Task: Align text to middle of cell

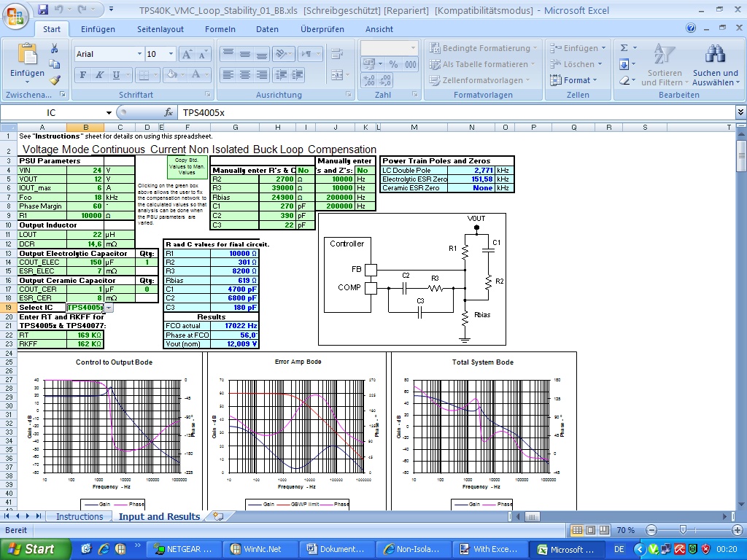Action: (x=245, y=54)
